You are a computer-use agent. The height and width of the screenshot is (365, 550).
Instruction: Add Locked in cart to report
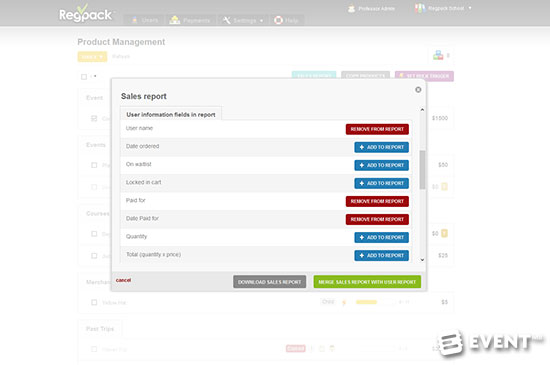(x=381, y=183)
